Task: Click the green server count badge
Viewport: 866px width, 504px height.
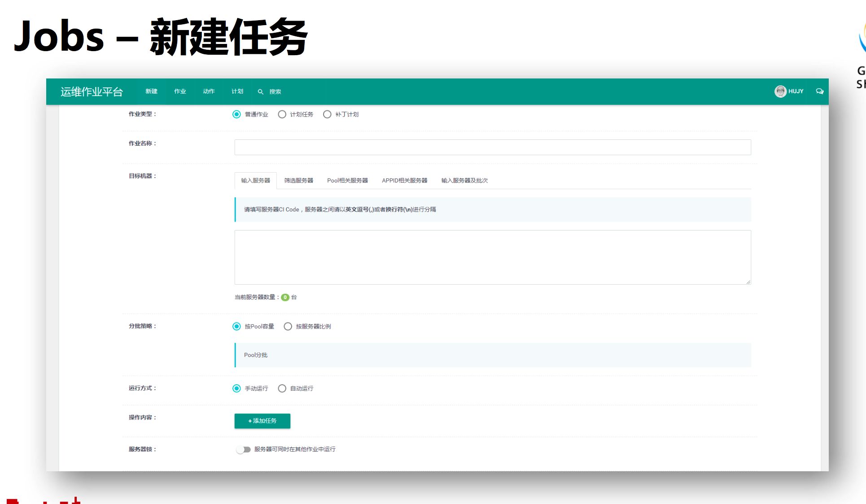Action: [285, 297]
